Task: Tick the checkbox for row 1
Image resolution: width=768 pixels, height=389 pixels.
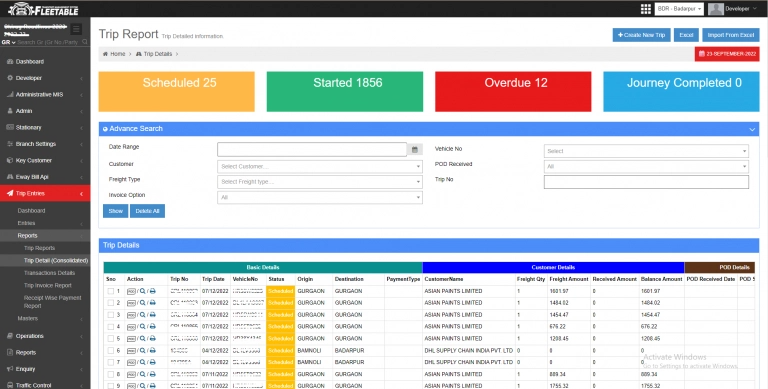Action: [x=111, y=291]
